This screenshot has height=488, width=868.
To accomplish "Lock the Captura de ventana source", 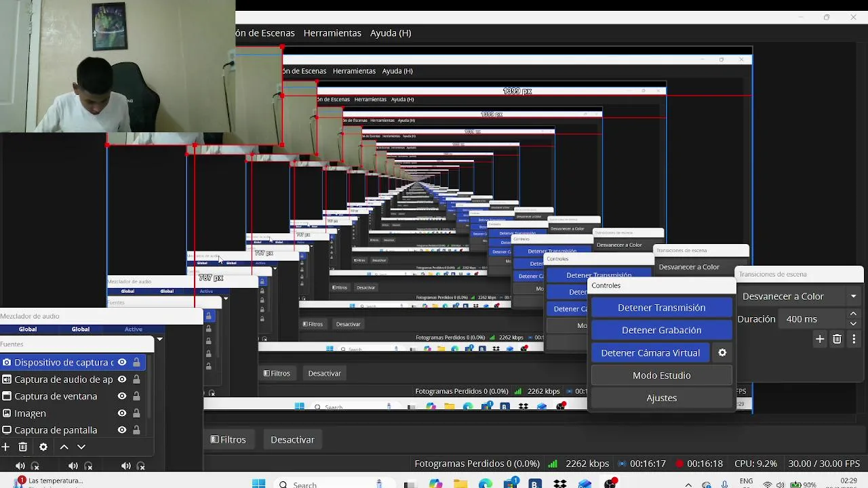I will point(136,396).
